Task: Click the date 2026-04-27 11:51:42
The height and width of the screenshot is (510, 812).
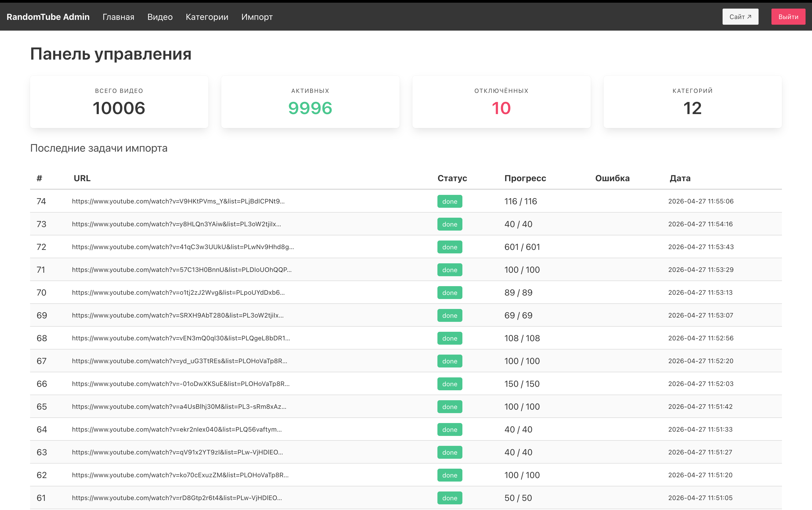Action: coord(700,406)
